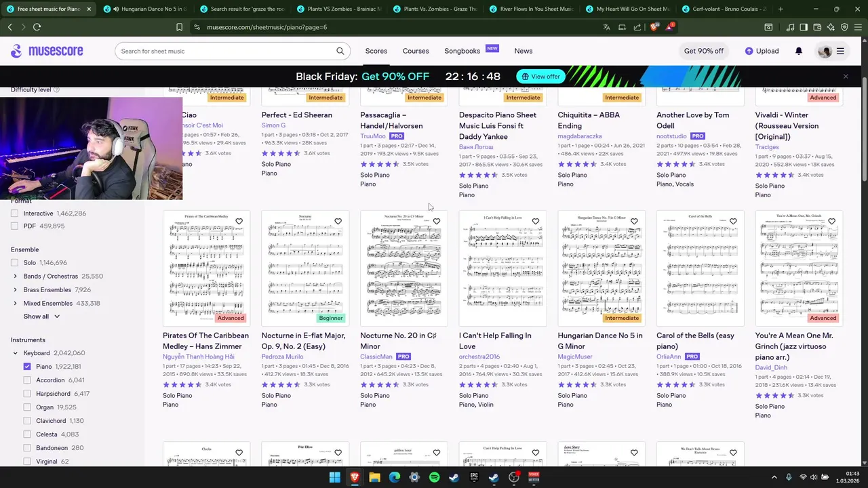The image size is (868, 488).
Task: Open Brave VPN shield icon
Action: [844, 27]
